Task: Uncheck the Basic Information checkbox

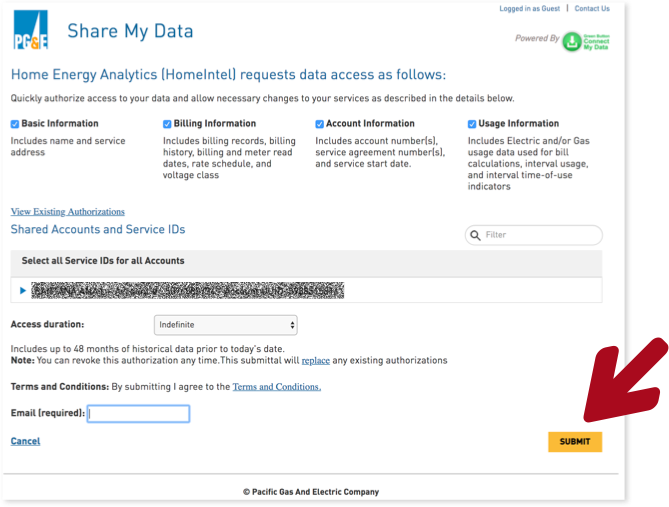Action: [15, 124]
